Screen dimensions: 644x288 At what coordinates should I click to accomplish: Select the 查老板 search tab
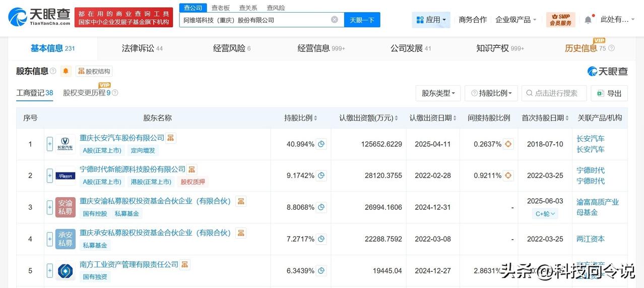coord(220,8)
